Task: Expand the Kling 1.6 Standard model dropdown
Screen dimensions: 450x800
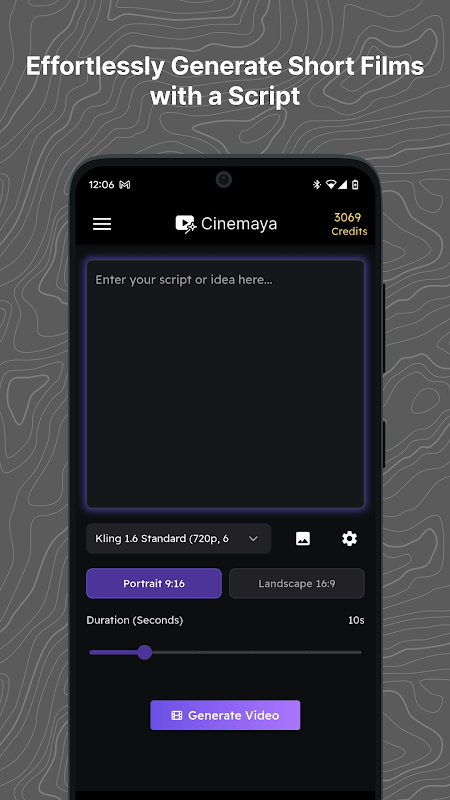Action: (x=179, y=538)
